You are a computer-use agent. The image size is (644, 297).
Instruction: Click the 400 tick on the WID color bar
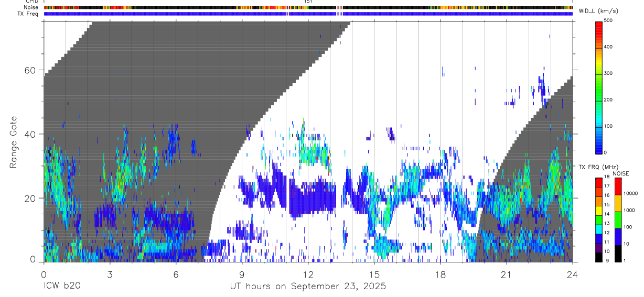tap(608, 47)
